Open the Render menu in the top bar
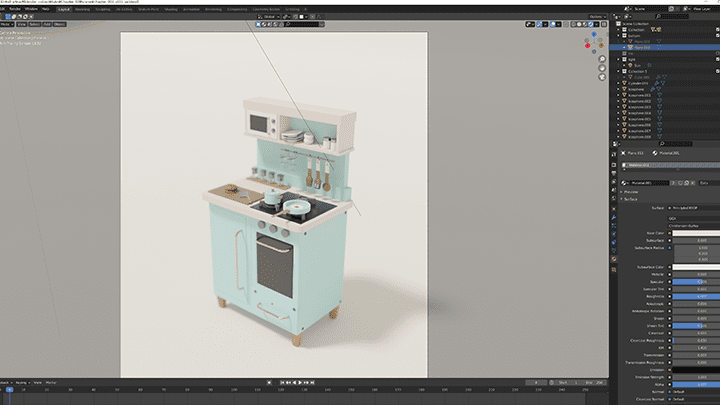Screen dimensions: 720x405 pyautogui.click(x=15, y=9)
